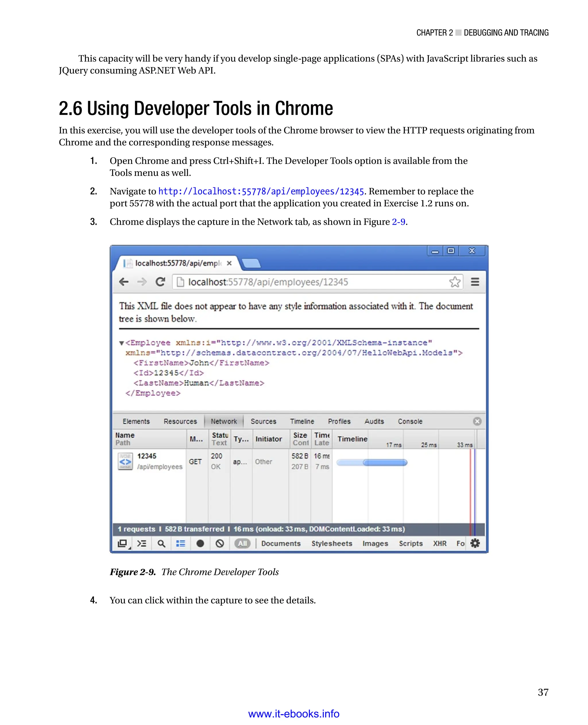The width and height of the screenshot is (588, 725).
Task: Open the DevTools settings gear
Action: [475, 543]
